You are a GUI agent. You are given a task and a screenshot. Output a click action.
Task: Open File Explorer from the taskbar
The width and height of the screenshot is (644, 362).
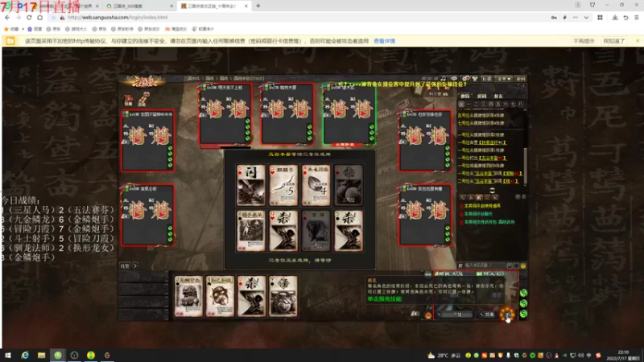point(41,355)
